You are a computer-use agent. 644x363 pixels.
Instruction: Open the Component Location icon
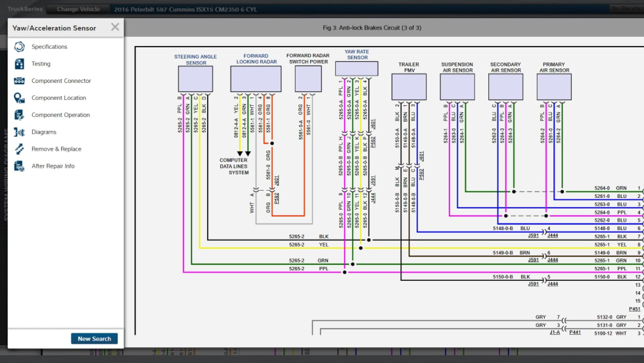click(19, 98)
